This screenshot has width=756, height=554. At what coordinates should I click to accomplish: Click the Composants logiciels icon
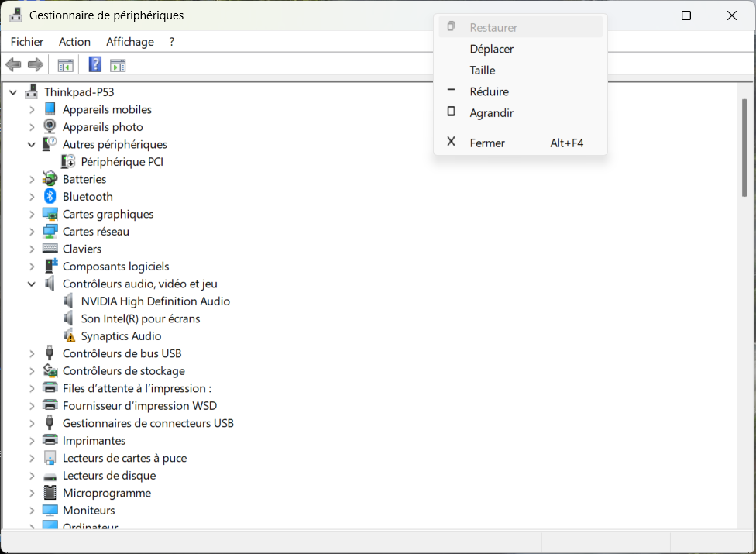(x=51, y=266)
